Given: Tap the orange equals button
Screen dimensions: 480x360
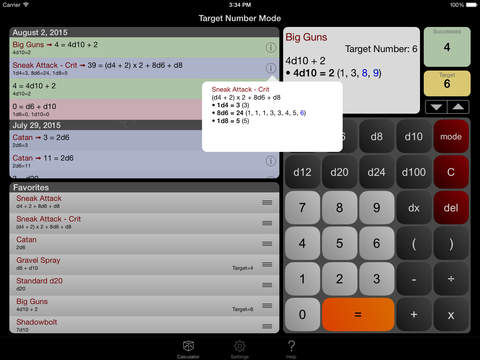Looking at the screenshot, I should (358, 315).
